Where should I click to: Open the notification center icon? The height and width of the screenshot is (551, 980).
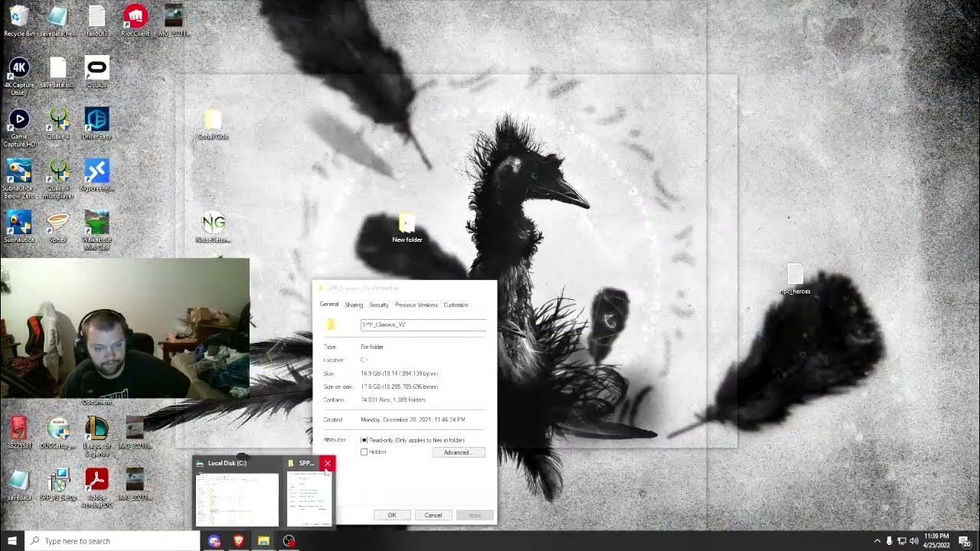965,541
